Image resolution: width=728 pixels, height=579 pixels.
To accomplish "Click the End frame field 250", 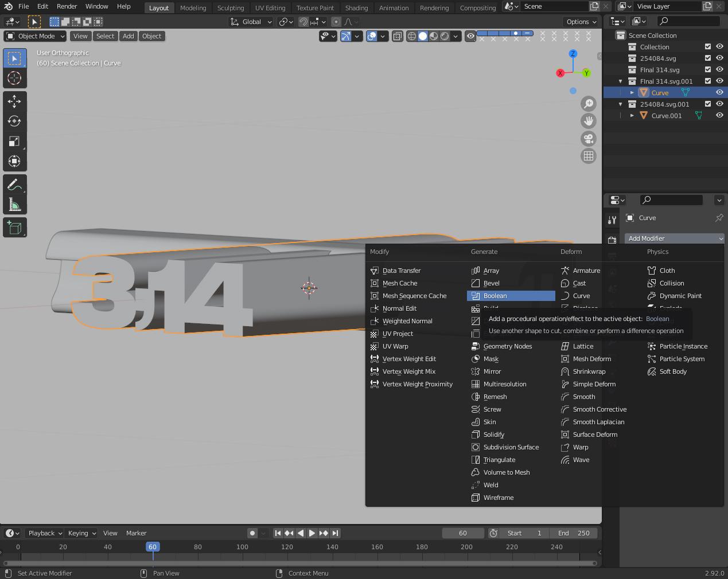I will tap(574, 533).
